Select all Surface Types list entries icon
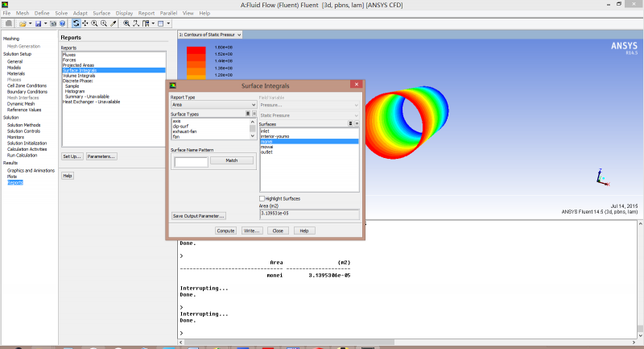 pyautogui.click(x=248, y=114)
